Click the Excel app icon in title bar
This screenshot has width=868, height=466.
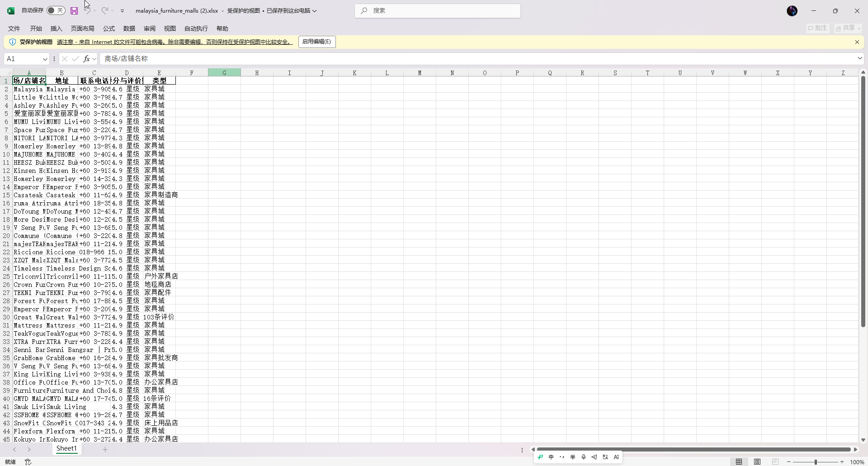click(11, 11)
